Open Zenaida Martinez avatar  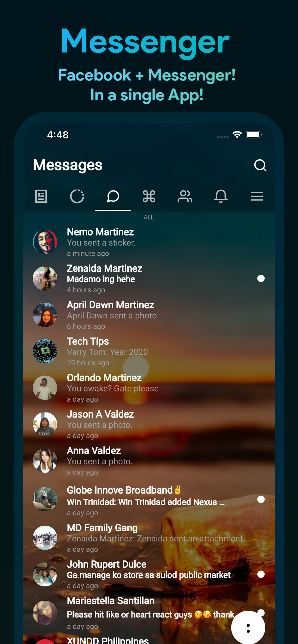pyautogui.click(x=45, y=278)
